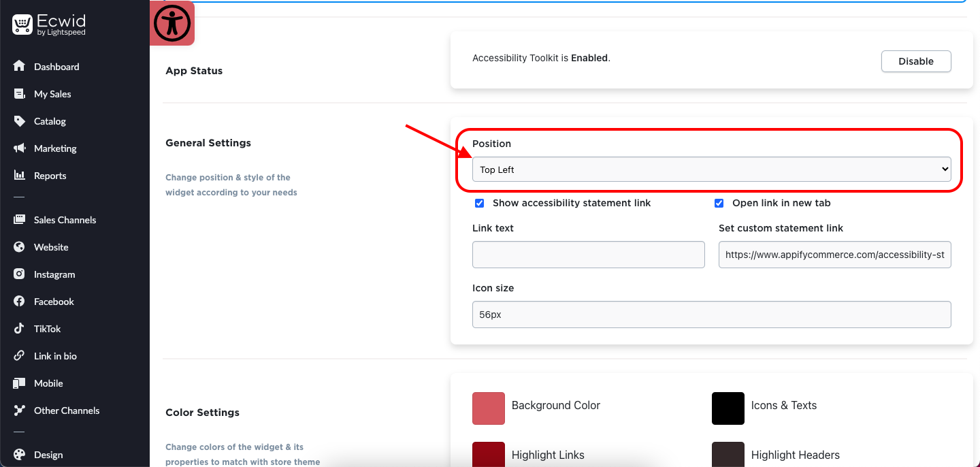Pick the Icons & Texts black swatch

coord(728,408)
